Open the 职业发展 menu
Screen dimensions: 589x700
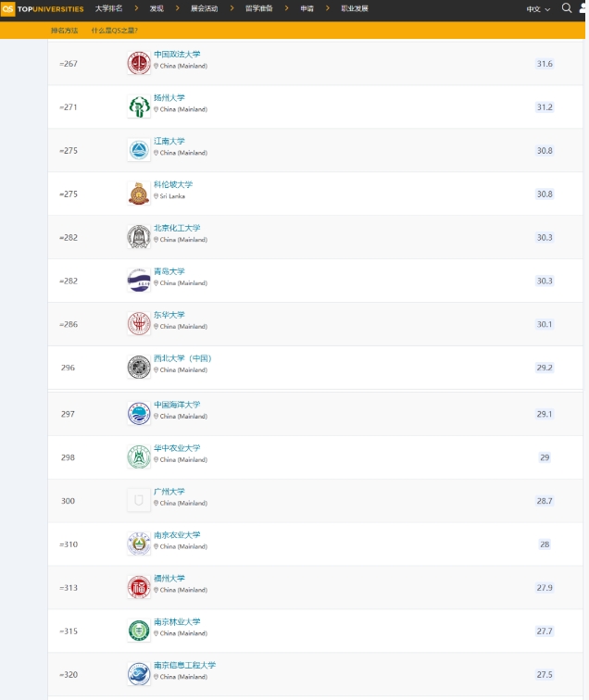pyautogui.click(x=355, y=8)
